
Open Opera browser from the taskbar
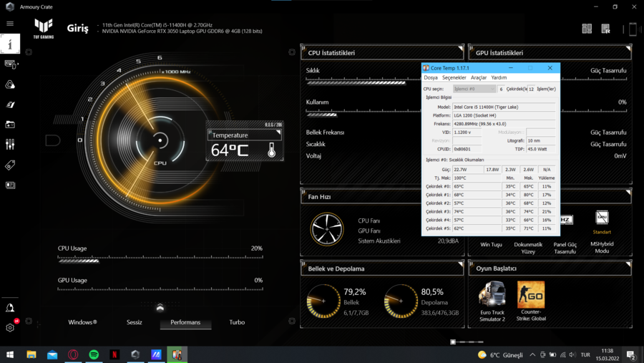[x=73, y=354]
